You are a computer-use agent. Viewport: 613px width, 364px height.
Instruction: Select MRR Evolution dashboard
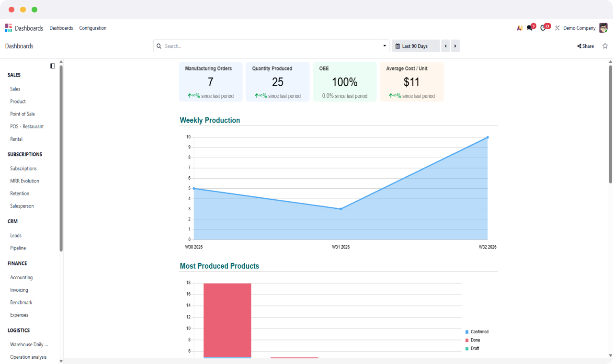tap(25, 181)
